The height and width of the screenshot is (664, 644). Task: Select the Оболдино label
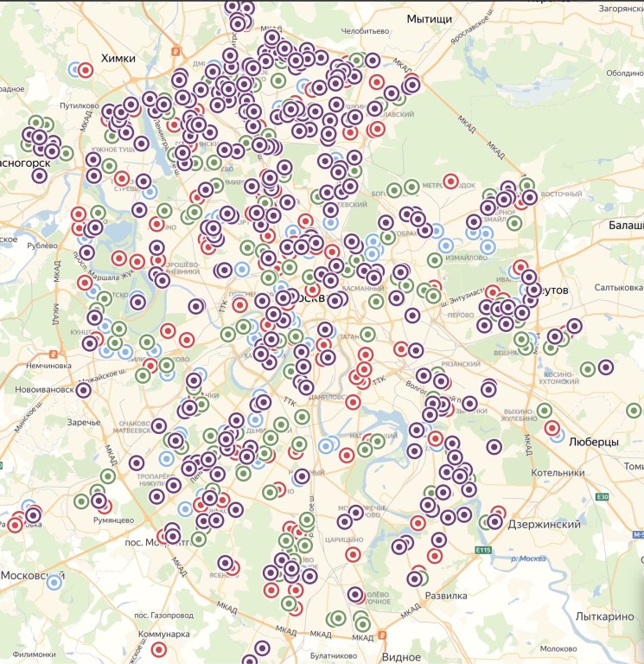pos(624,73)
